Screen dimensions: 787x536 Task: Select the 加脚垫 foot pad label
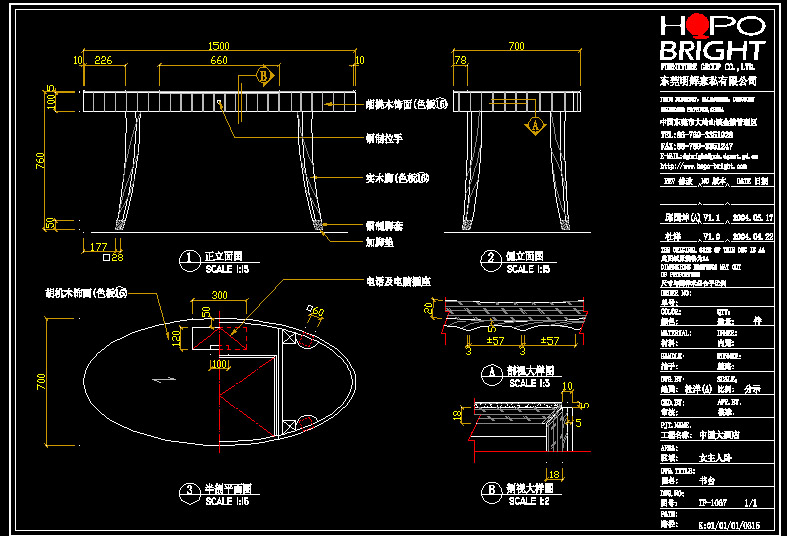pyautogui.click(x=379, y=242)
